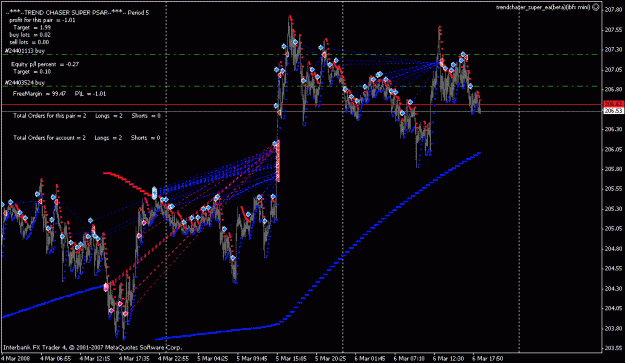Select the TREND CHASER SUPER PSAR title line
The image size is (625, 363).
tap(77, 13)
